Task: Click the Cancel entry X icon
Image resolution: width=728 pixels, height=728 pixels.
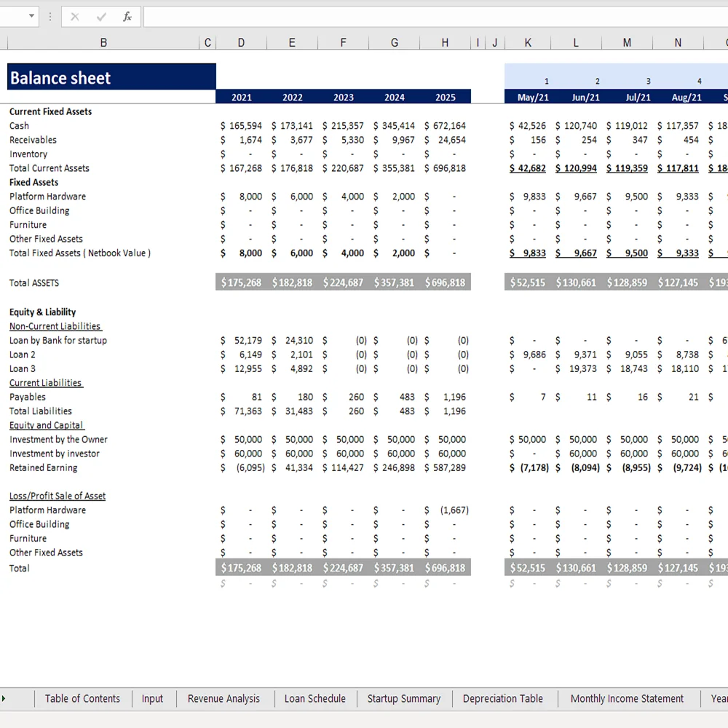Action: pyautogui.click(x=75, y=17)
